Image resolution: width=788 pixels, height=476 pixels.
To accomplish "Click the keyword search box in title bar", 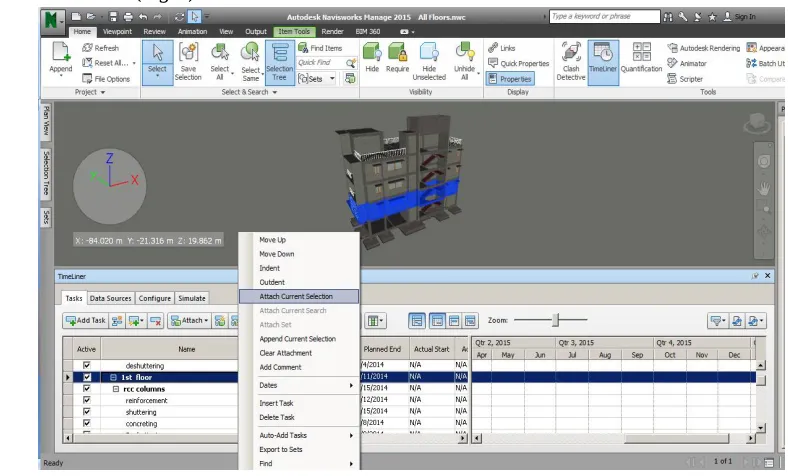I will tap(604, 17).
